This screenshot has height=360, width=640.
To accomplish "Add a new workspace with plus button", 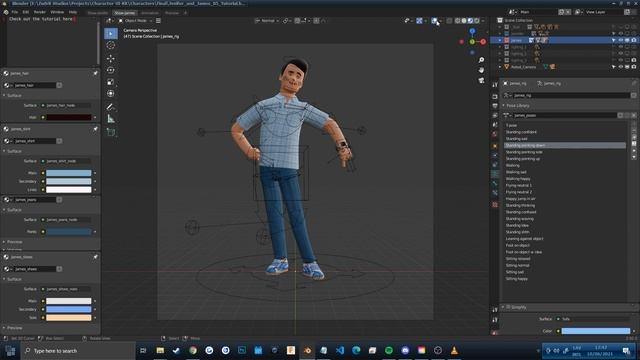I will pos(185,13).
